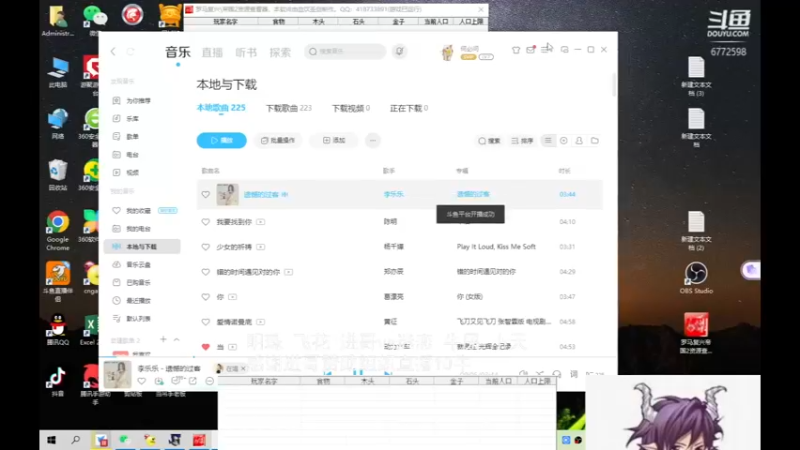Refresh the page with the reload icon
The width and height of the screenshot is (800, 450).
(131, 52)
